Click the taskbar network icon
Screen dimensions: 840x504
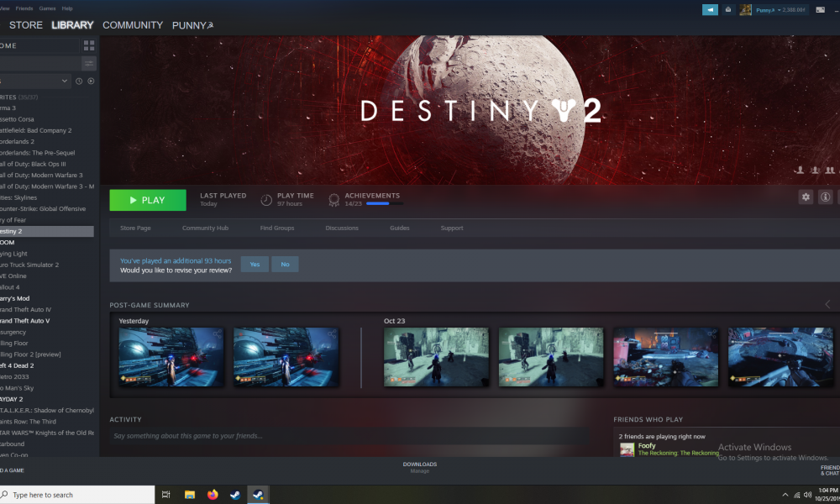pos(796,495)
